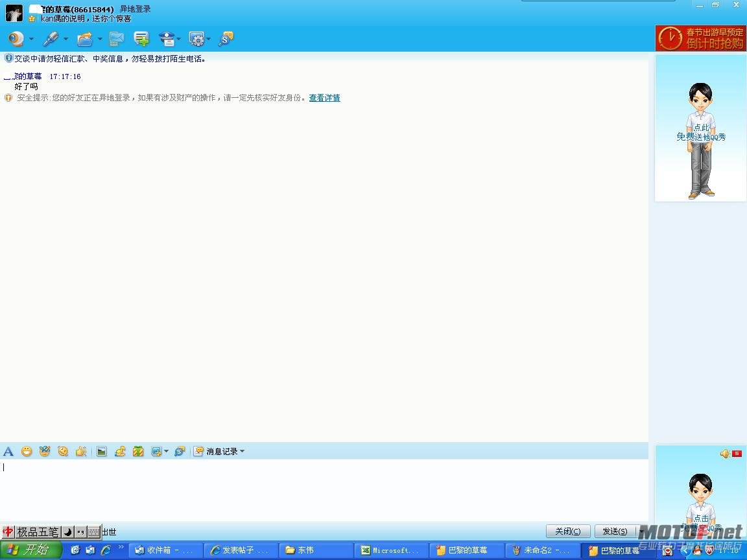Image resolution: width=747 pixels, height=560 pixels.
Task: Click the orange round face icon in the input toolbar
Action: (63, 451)
